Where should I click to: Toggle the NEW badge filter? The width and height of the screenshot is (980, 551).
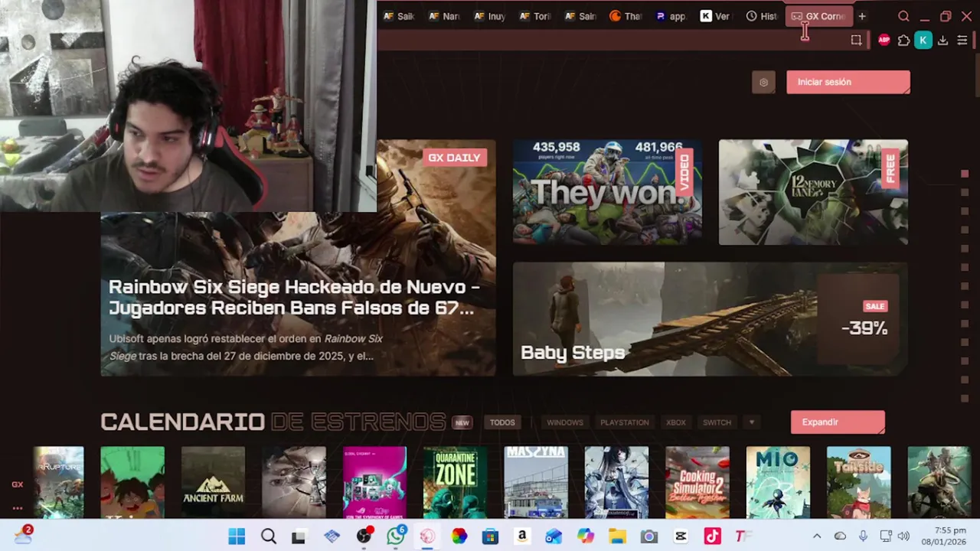click(x=462, y=422)
